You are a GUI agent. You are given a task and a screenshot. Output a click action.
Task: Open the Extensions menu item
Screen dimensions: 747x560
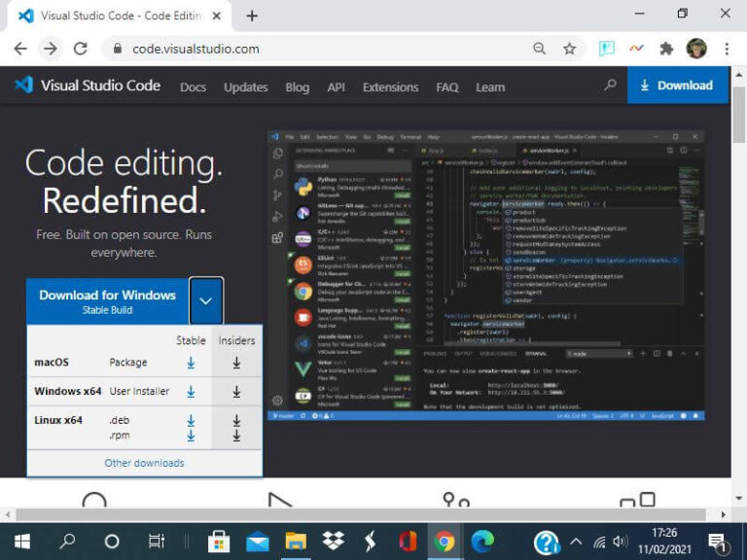point(390,87)
